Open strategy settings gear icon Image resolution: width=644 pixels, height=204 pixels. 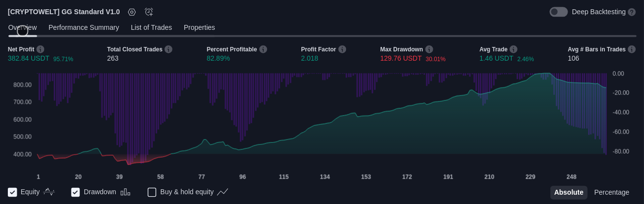tap(132, 12)
